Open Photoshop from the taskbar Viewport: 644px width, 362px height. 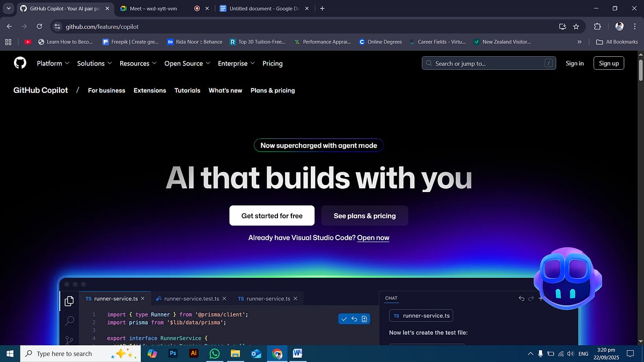coord(173,353)
